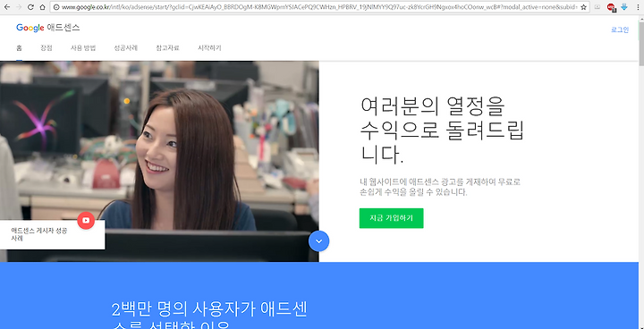Viewport: 644px width, 329px height.
Task: Click the Google 애드센스 logo
Action: [48, 28]
